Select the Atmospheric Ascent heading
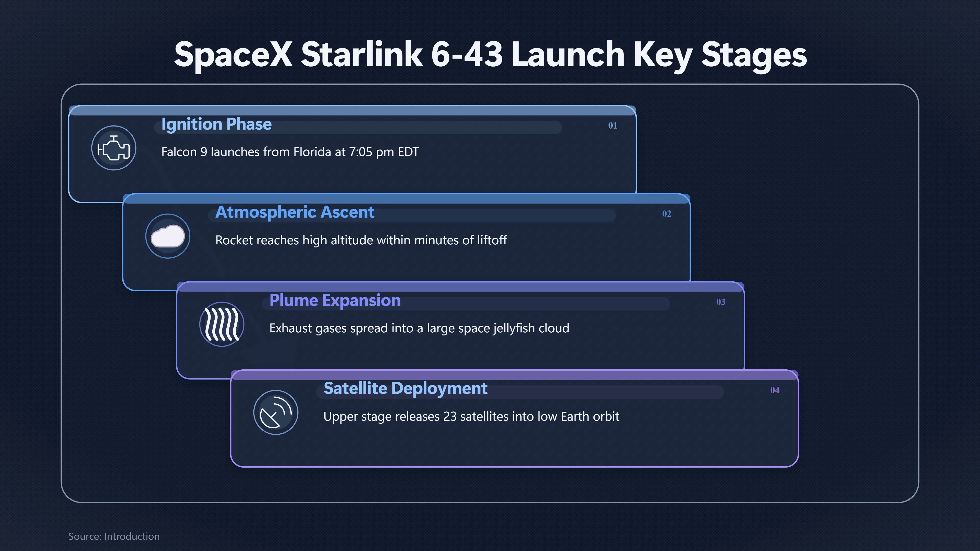 [295, 212]
